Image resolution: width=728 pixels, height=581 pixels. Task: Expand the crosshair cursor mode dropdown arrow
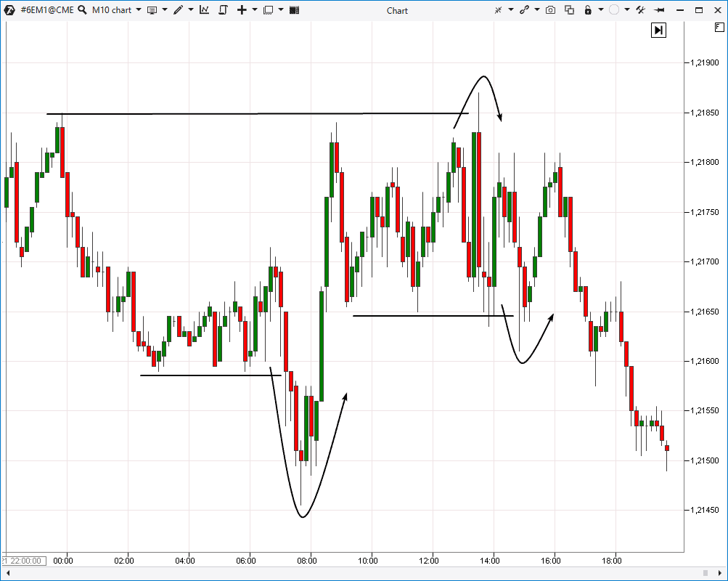pos(255,10)
